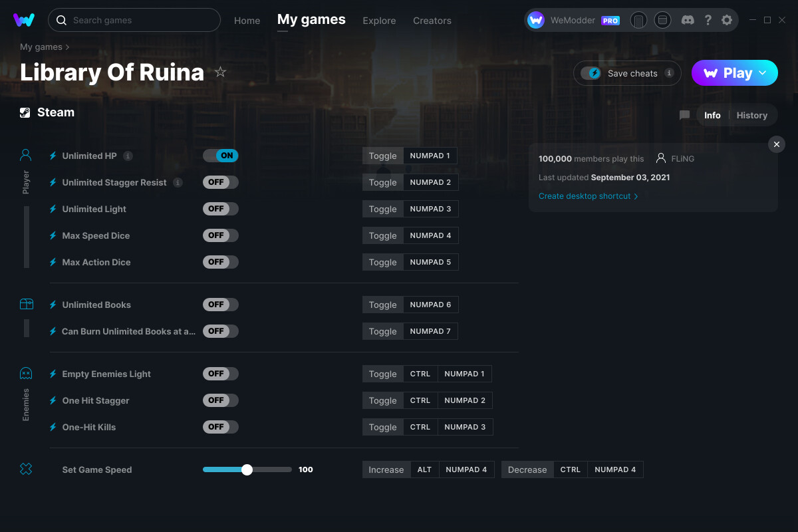Click lightning icon beside Unlimited Light
This screenshot has height=532, width=798.
pos(53,209)
